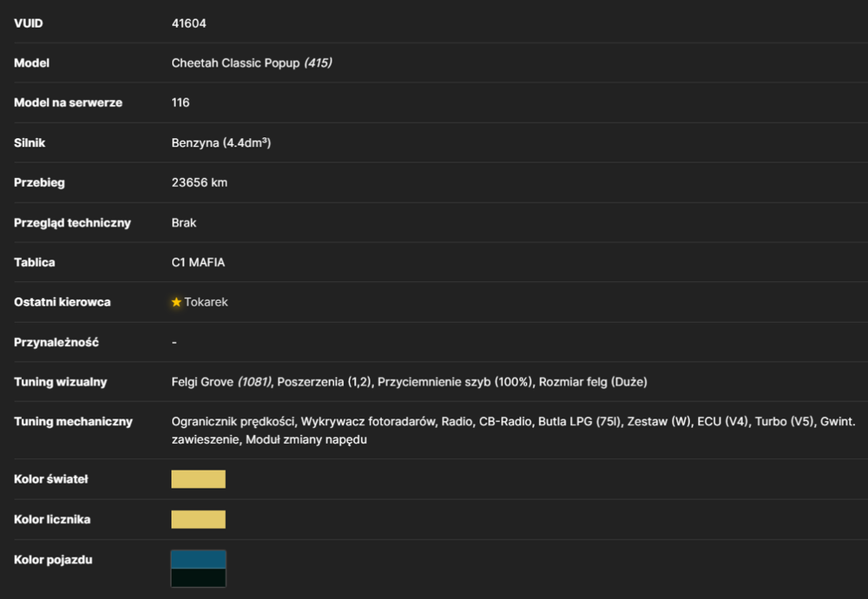Image resolution: width=868 pixels, height=599 pixels.
Task: Click the Przebieg row label
Action: click(x=39, y=182)
